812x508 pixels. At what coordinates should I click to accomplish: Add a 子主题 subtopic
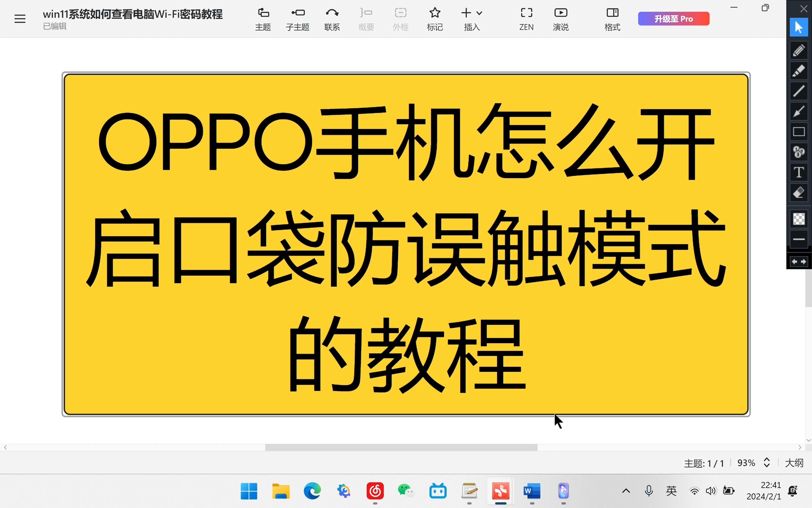coord(298,19)
